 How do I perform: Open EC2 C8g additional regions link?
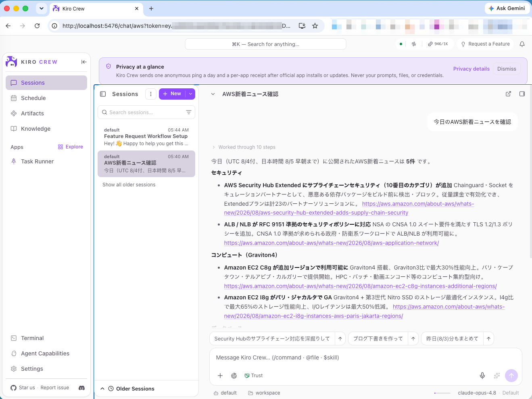[x=360, y=286]
